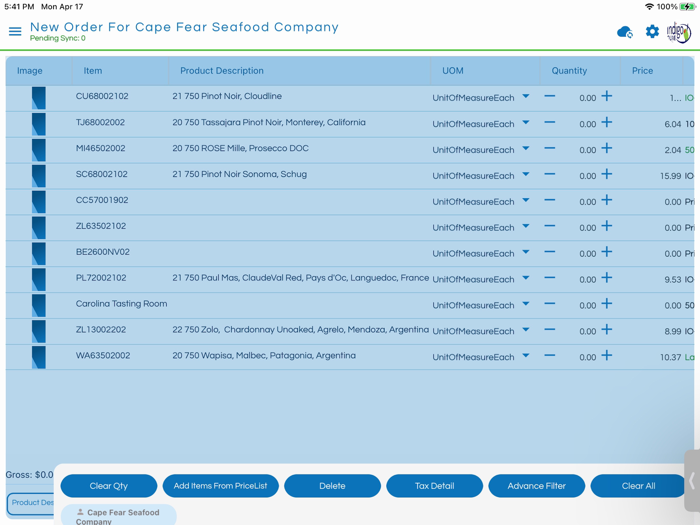Select the Cape Fear Seafood Company chip
The image size is (700, 525).
click(x=118, y=516)
